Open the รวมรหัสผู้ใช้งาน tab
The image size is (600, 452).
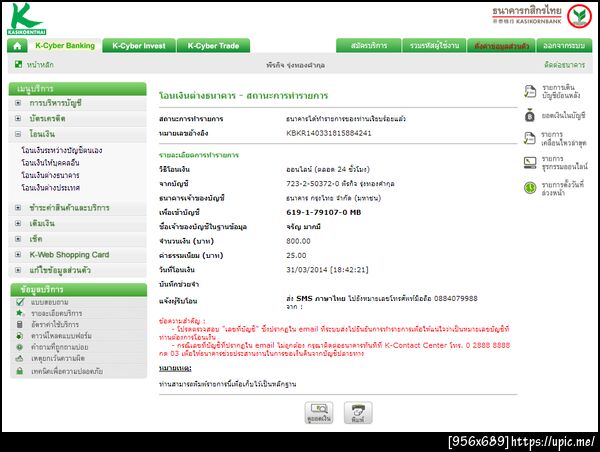pyautogui.click(x=434, y=46)
